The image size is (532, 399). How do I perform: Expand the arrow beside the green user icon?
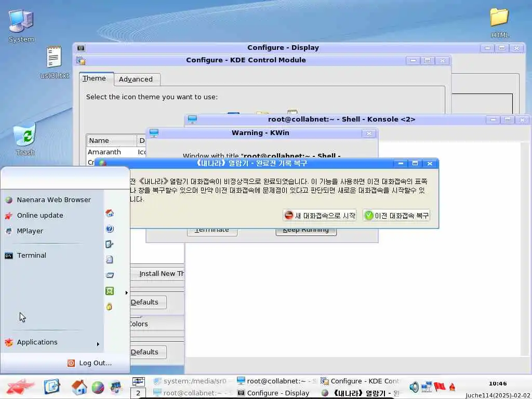127,292
